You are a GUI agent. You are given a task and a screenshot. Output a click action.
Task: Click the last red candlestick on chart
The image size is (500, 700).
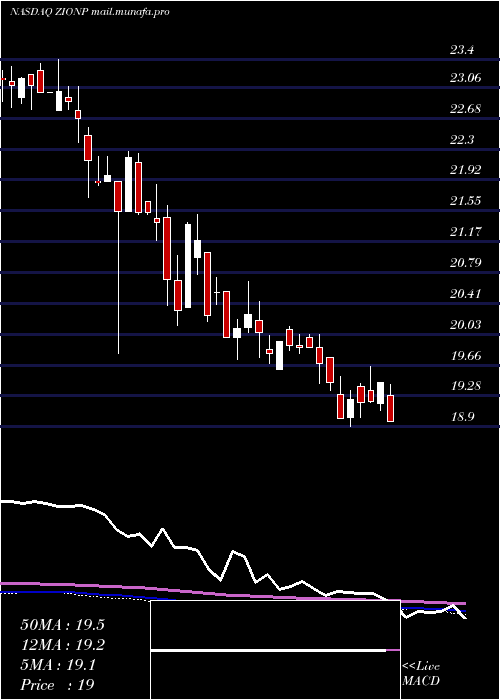pyautogui.click(x=391, y=408)
